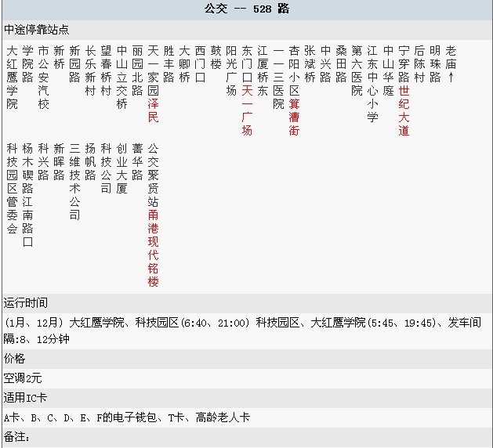Choose the 长乐新村 stop
Screen dimensions: 493x448
coord(91,70)
